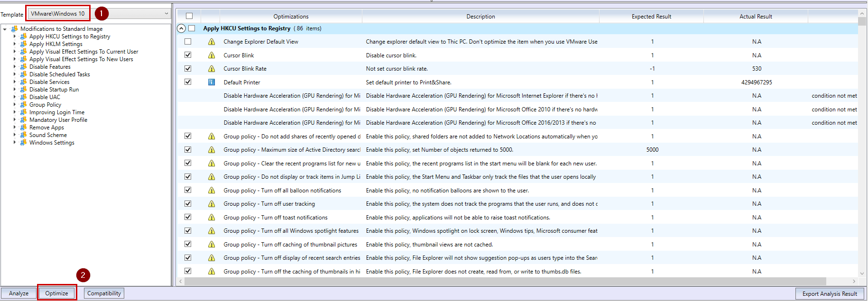Select the actual result value 4294967295
Screen dimensions: 868x301
757,82
